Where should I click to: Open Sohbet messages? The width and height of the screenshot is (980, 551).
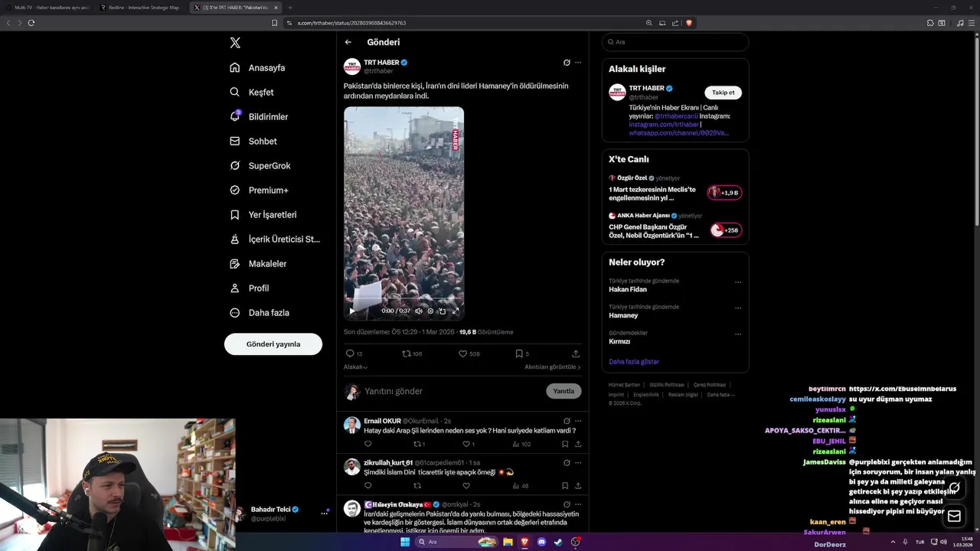253,141
